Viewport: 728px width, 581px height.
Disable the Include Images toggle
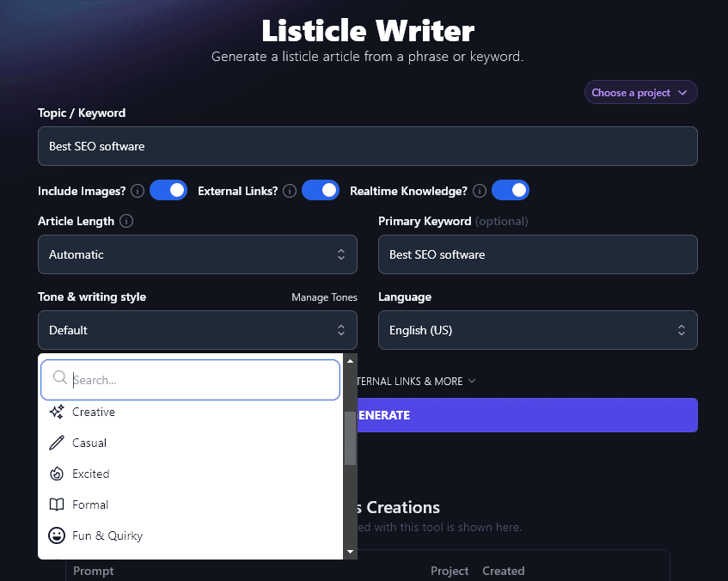coord(168,190)
